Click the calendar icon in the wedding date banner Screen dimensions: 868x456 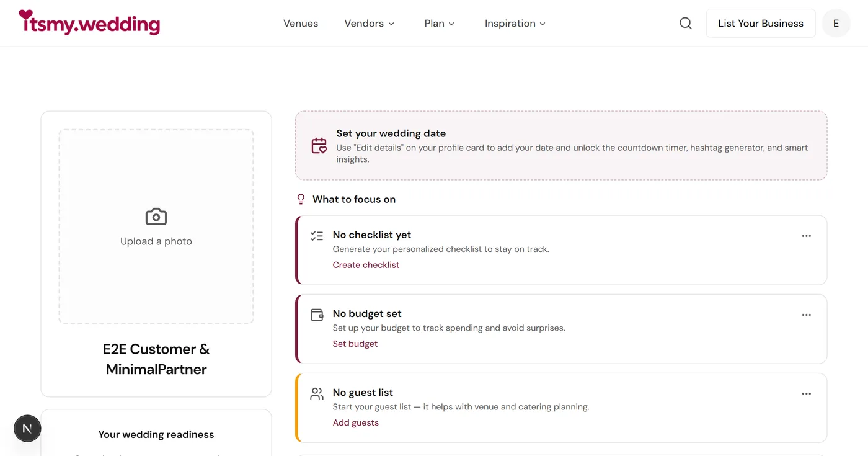pos(319,145)
